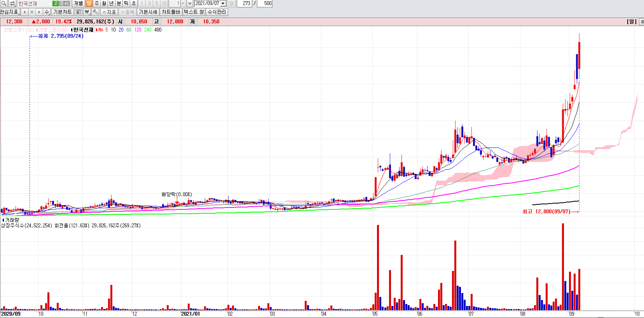Select the 3 interval preset

[149, 4]
